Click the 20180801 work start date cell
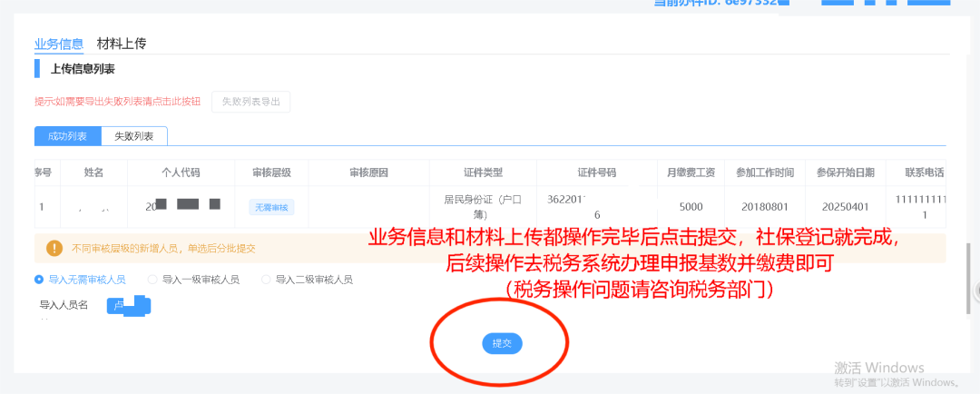The width and height of the screenshot is (980, 394). click(x=765, y=207)
